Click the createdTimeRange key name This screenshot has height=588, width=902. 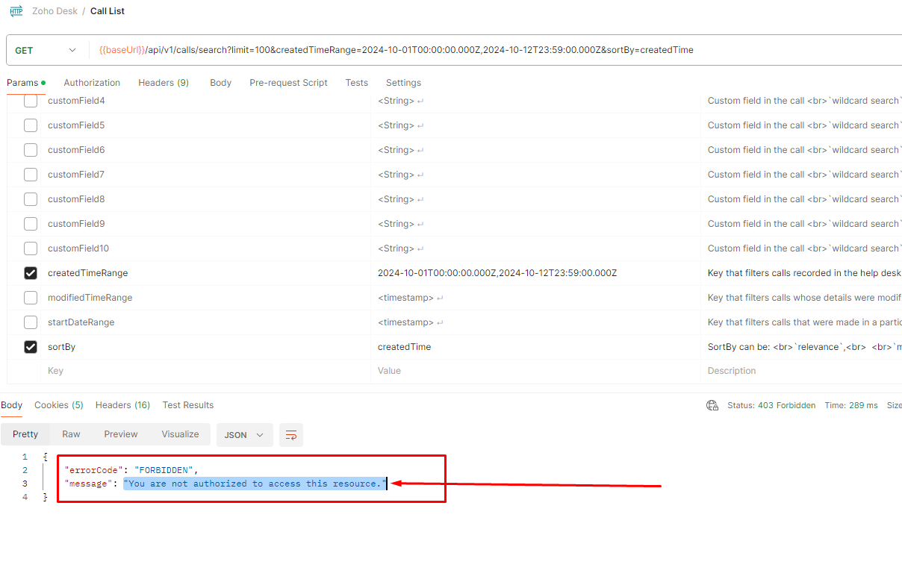click(88, 273)
